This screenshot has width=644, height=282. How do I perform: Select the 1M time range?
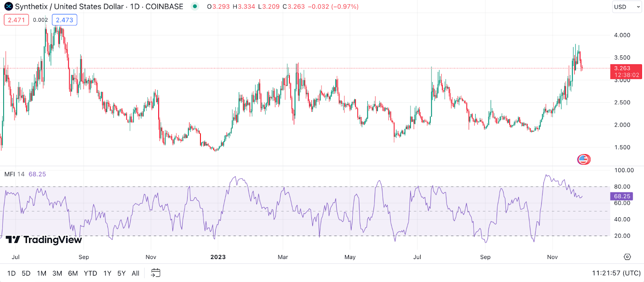pos(41,273)
